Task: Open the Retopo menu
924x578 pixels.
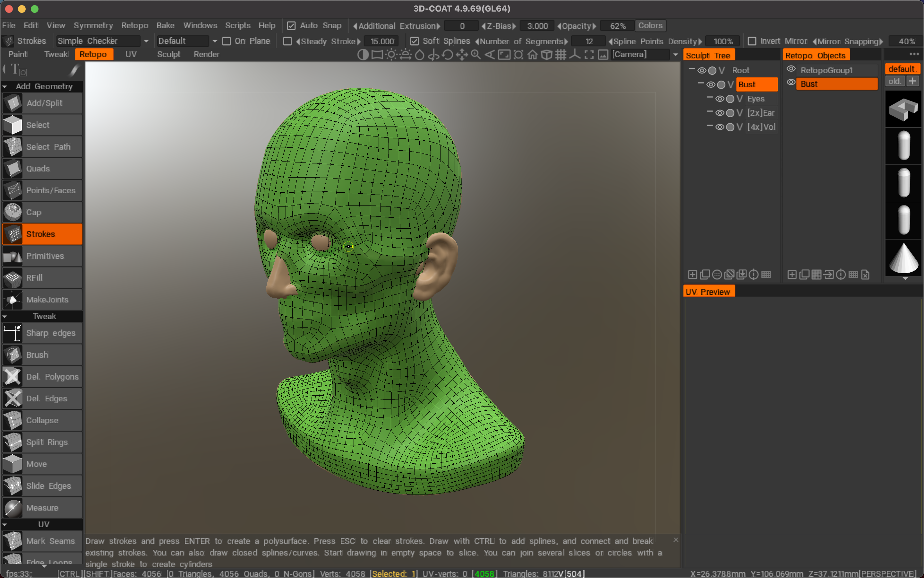Action: click(134, 26)
